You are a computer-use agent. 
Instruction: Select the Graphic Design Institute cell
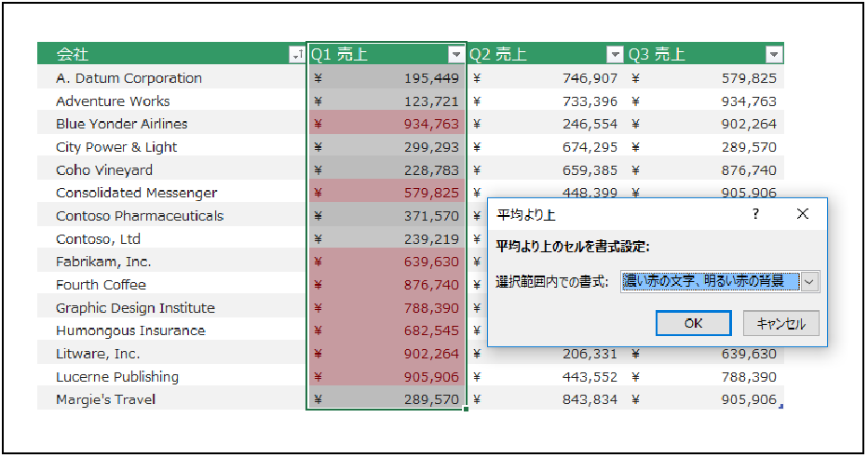tap(171, 307)
